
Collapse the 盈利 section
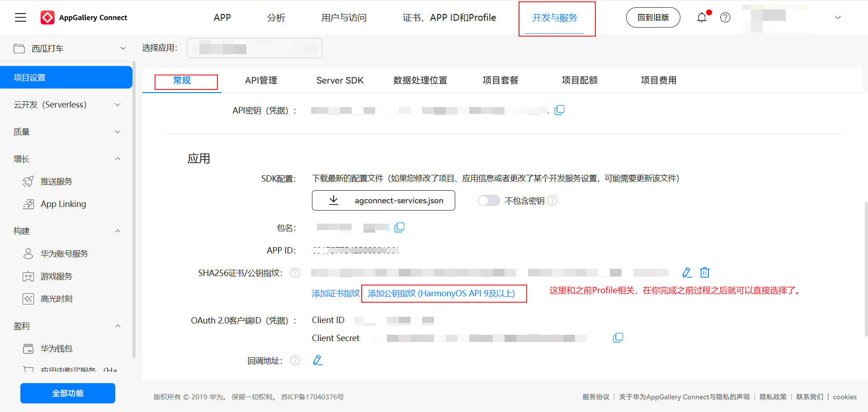click(118, 326)
